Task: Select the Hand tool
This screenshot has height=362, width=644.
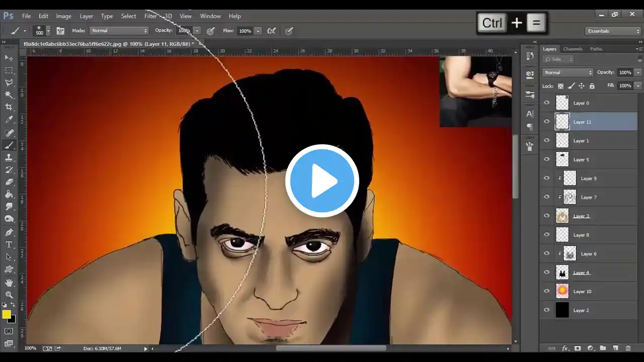Action: (x=9, y=283)
